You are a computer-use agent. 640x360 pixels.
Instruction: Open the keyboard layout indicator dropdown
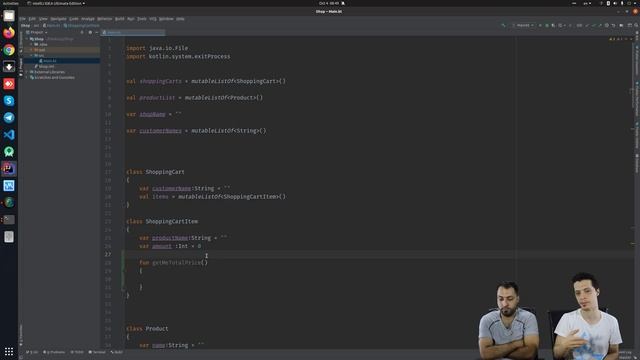click(587, 3)
